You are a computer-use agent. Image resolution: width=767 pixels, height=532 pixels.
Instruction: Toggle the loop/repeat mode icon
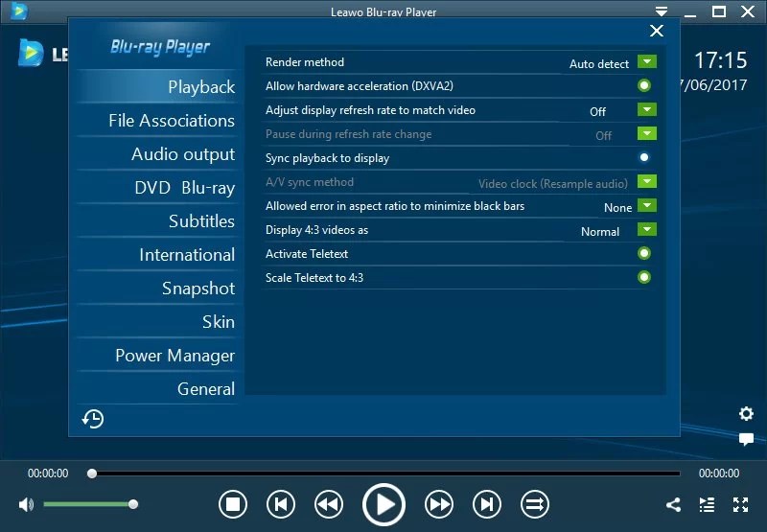tap(535, 504)
